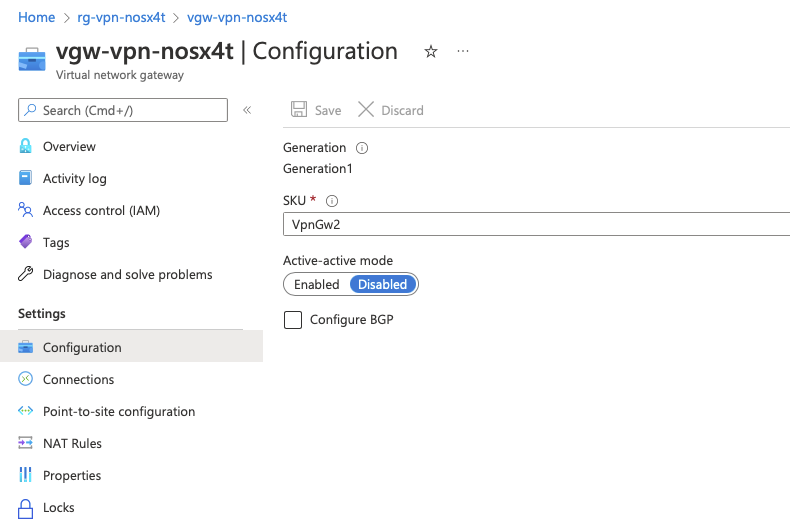This screenshot has height=530, width=790.
Task: Open the more options ellipsis
Action: [x=463, y=51]
